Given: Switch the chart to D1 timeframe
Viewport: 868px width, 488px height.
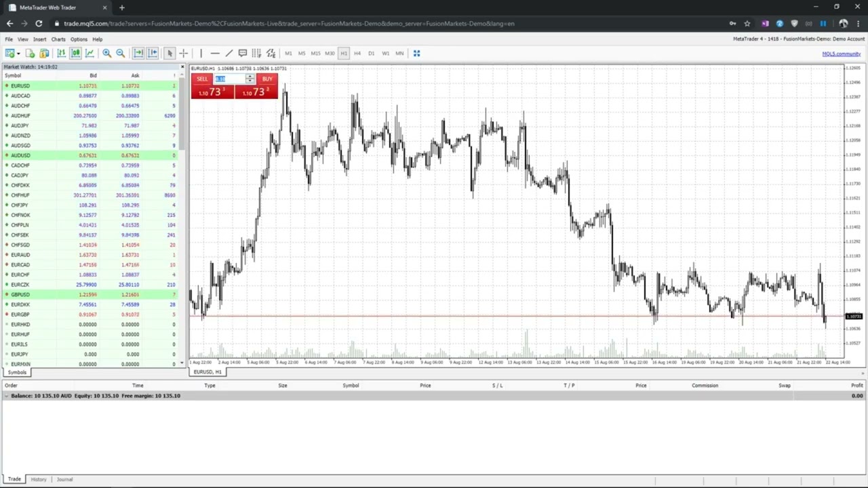Looking at the screenshot, I should (371, 53).
